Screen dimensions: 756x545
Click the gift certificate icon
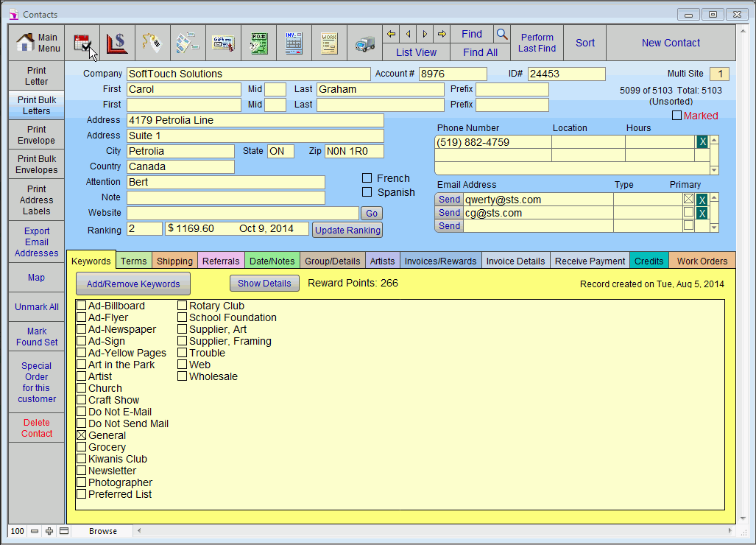click(x=223, y=43)
